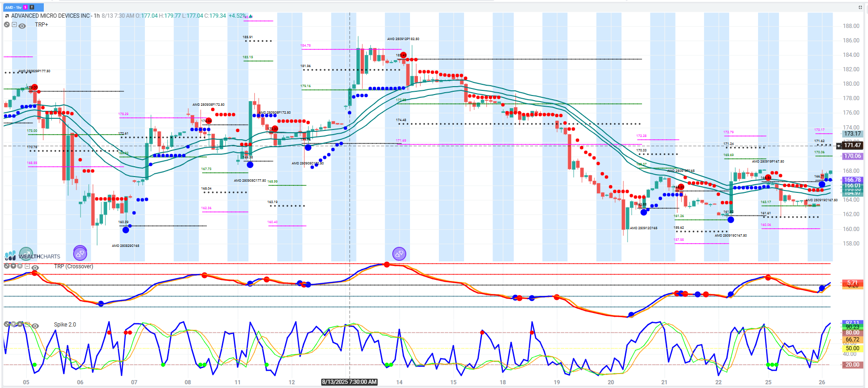This screenshot has height=388, width=868.
Task: Click the purple 170.06 price tag
Action: [x=853, y=156]
